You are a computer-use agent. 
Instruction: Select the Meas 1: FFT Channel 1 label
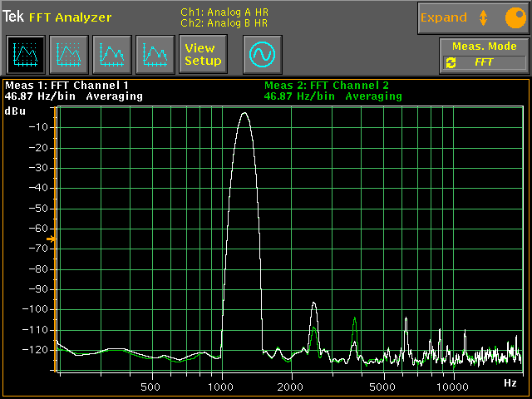[67, 85]
